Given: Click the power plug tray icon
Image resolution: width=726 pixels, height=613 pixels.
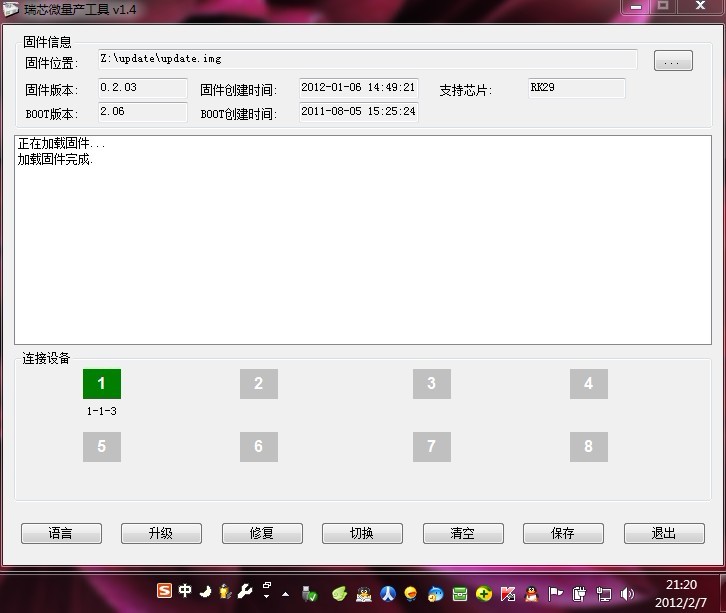Looking at the screenshot, I should [x=579, y=594].
